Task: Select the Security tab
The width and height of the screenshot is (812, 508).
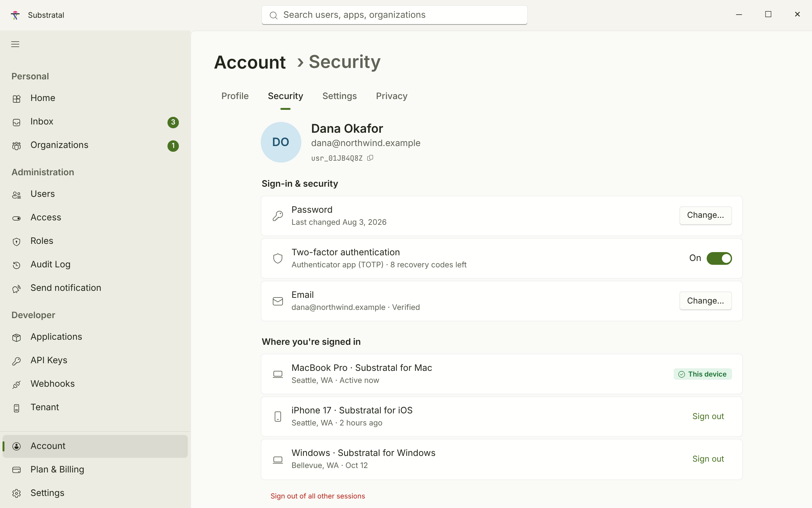Action: (285, 96)
